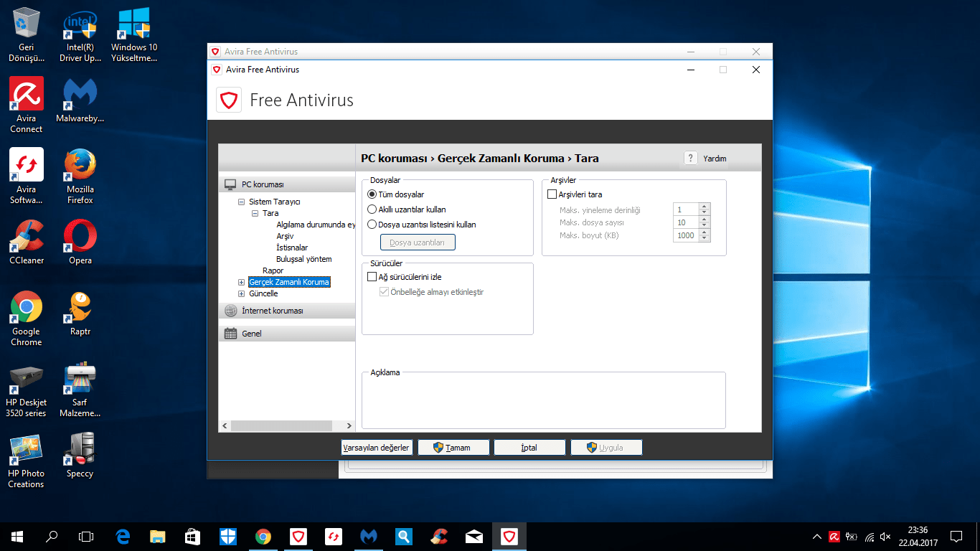Increase Maks. yineleme derinliği value
This screenshot has height=551, width=980.
(x=705, y=207)
